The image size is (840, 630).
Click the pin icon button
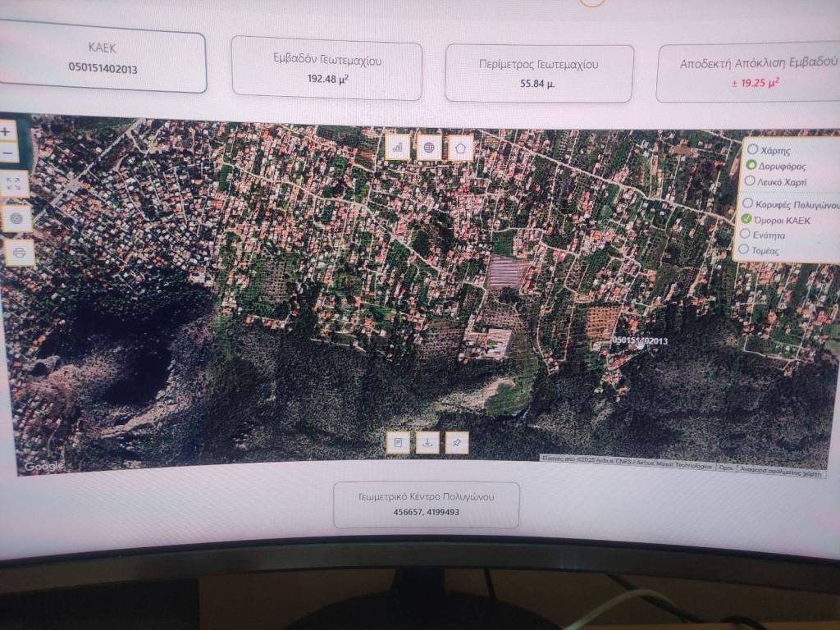coord(457,442)
